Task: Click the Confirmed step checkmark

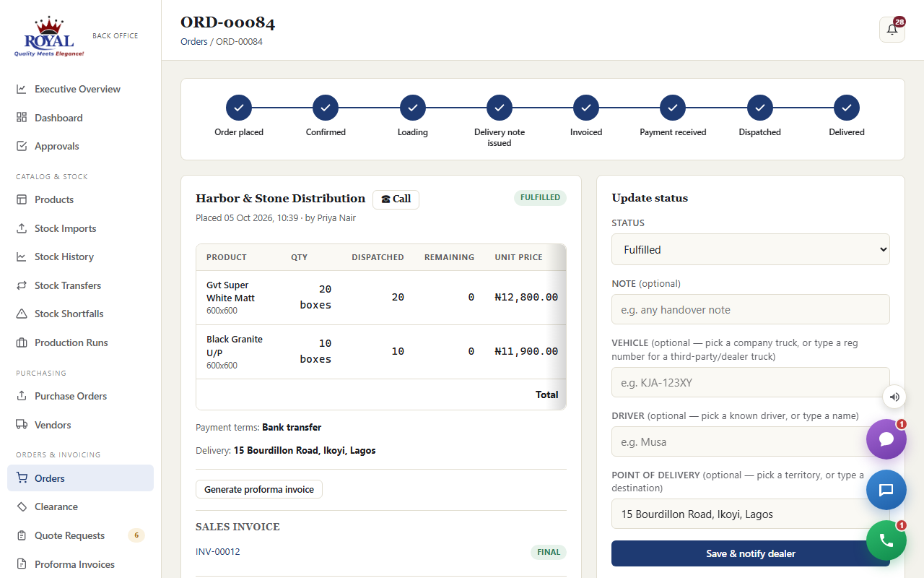Action: coord(326,108)
